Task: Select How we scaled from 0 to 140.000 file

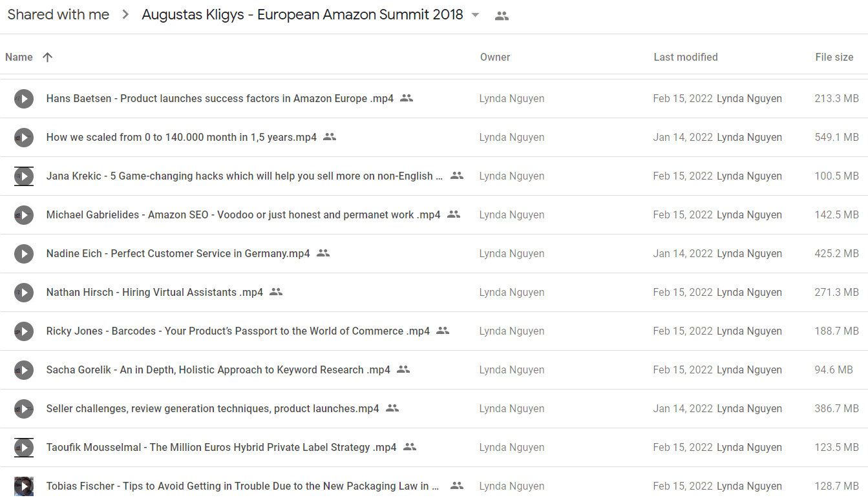Action: point(182,138)
